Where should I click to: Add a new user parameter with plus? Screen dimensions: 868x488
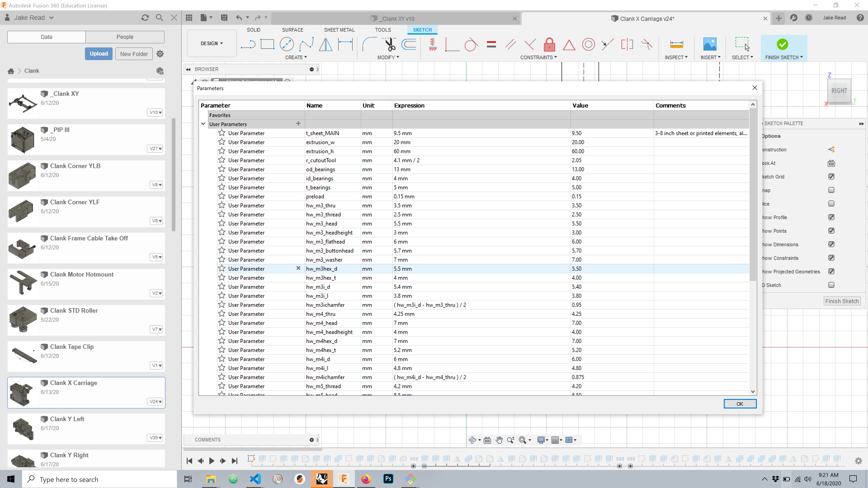tap(298, 124)
